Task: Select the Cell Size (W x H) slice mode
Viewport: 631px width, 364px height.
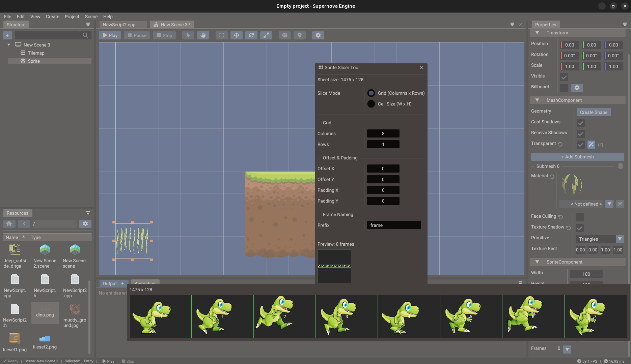Action: pyautogui.click(x=371, y=104)
